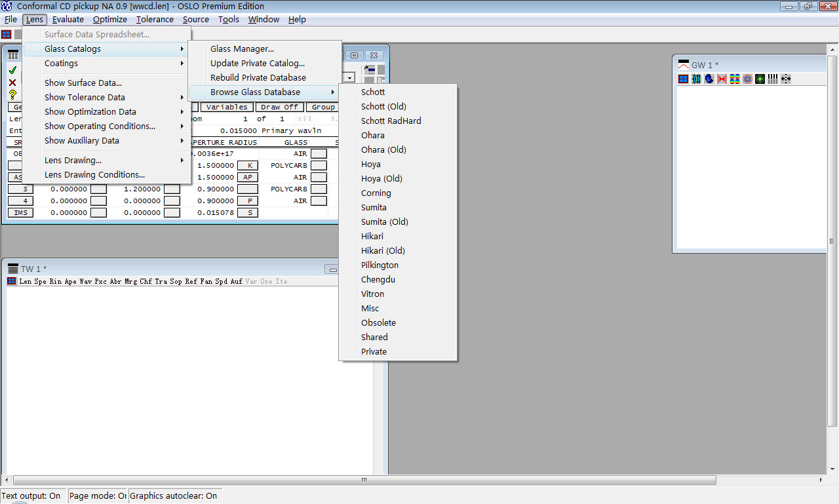Expand the Coatings submenu
Screen dimensions: 839x504
105,64
